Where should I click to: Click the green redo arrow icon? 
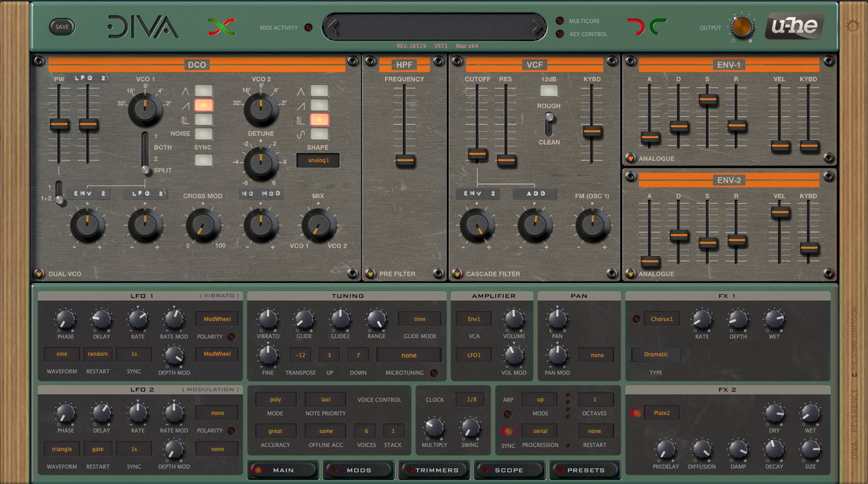click(658, 27)
